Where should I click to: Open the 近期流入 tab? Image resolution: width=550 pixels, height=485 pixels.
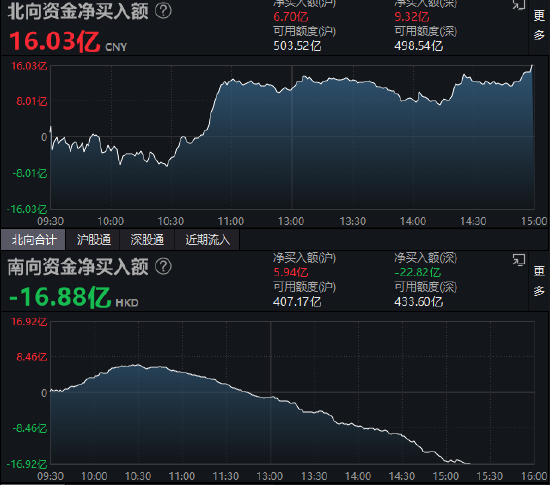coord(207,240)
